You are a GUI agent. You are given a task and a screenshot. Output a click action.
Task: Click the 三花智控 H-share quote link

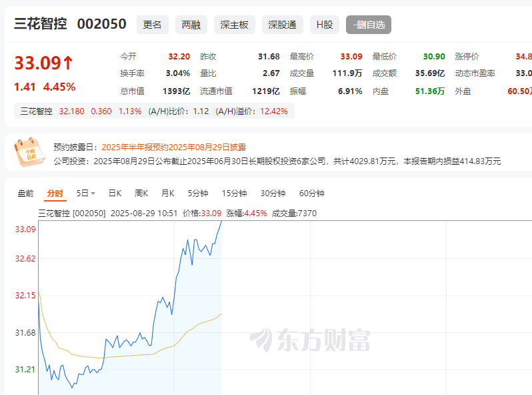pyautogui.click(x=36, y=111)
